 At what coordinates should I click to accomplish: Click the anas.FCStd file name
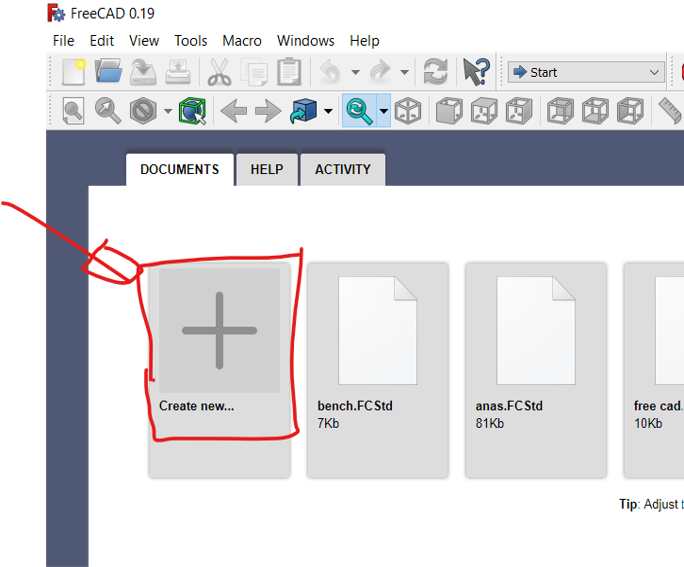coord(509,406)
